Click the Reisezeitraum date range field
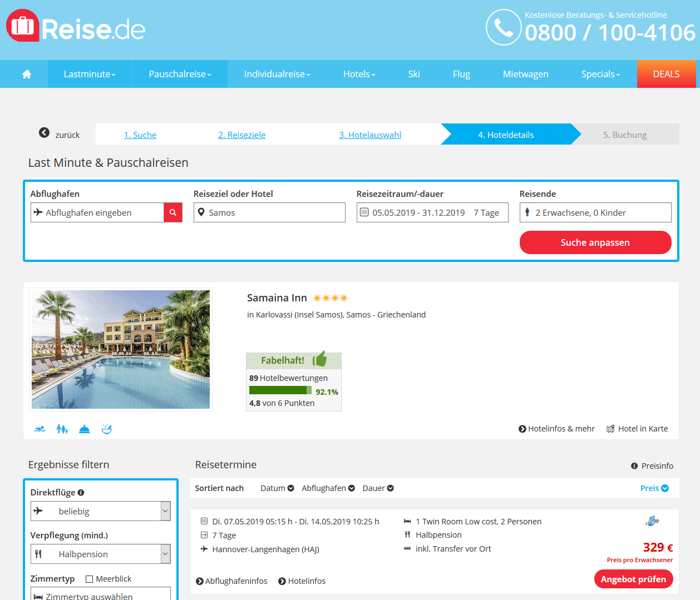 [x=432, y=212]
